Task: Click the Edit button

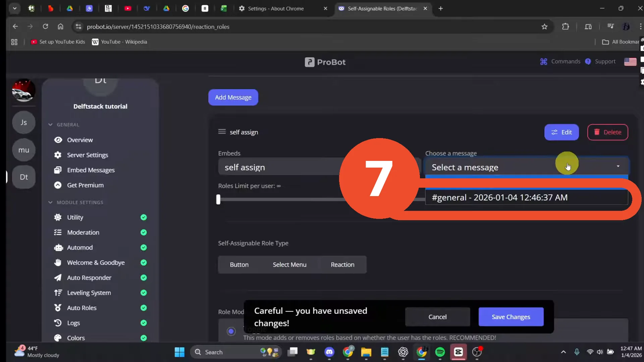Action: click(561, 132)
